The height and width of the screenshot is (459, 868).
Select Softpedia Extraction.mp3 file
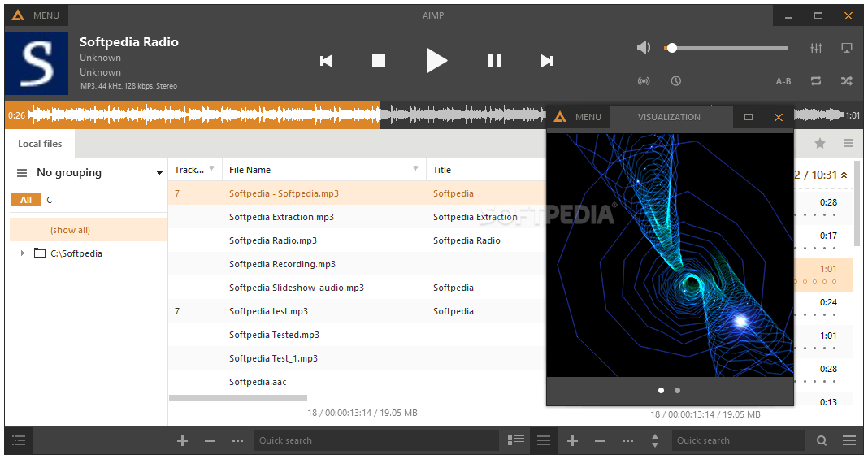pyautogui.click(x=281, y=217)
